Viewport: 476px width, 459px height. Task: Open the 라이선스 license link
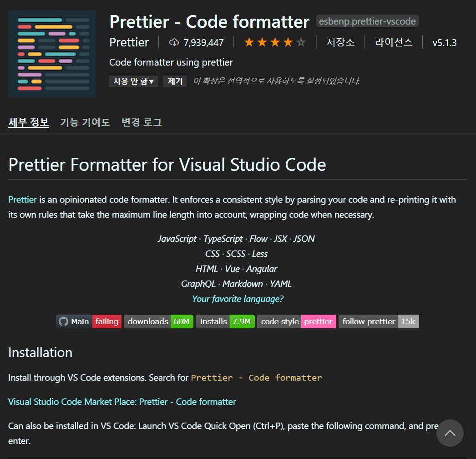pos(394,42)
